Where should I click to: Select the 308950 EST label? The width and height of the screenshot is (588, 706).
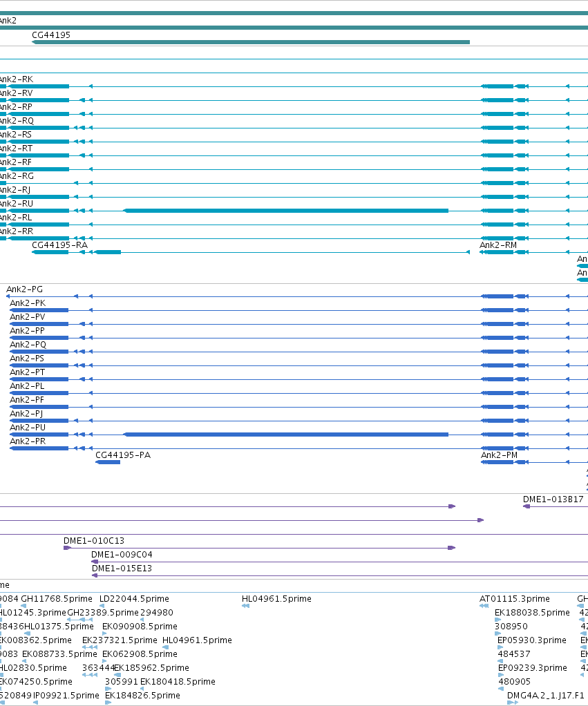[x=511, y=627]
